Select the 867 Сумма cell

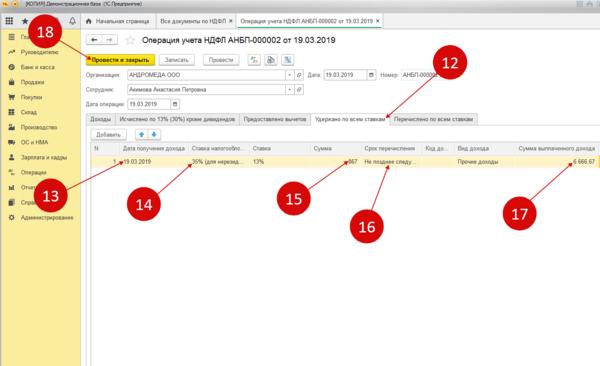[x=335, y=162]
